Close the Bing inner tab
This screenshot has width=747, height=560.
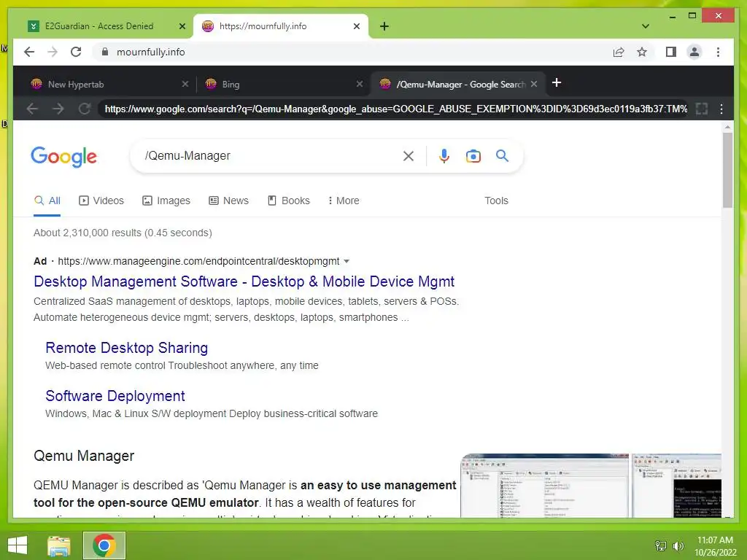click(x=360, y=85)
